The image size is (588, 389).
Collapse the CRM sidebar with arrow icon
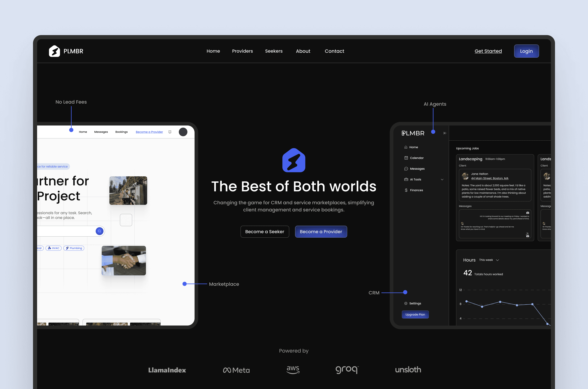coord(445,133)
